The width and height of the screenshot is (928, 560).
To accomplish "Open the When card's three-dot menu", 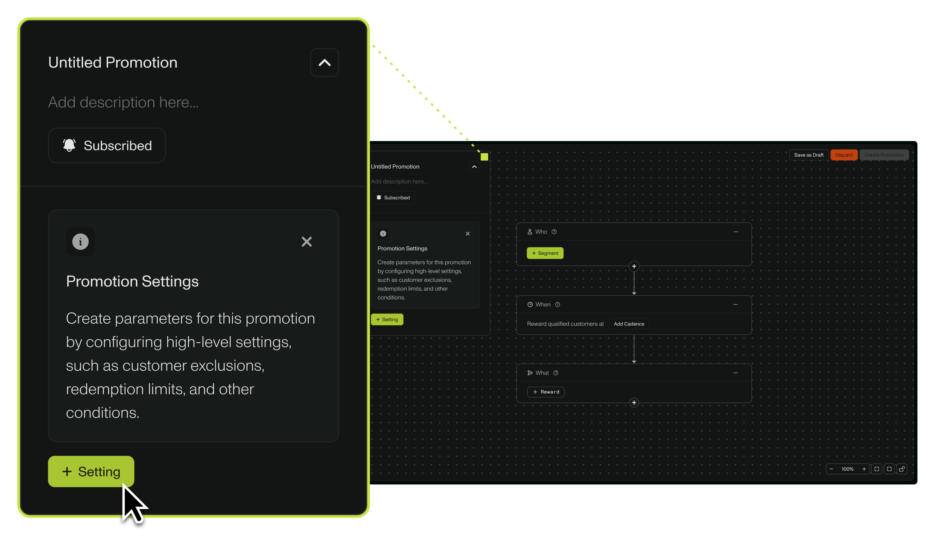I will 735,305.
